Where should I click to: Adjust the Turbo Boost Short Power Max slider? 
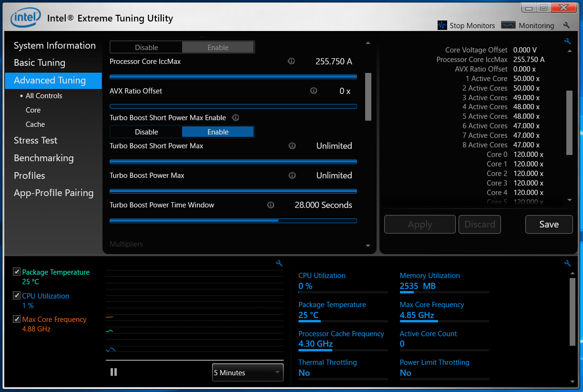tap(233, 161)
